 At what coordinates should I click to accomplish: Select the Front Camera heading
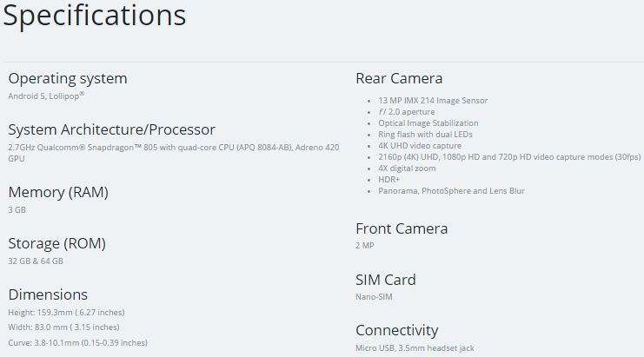[x=402, y=228]
